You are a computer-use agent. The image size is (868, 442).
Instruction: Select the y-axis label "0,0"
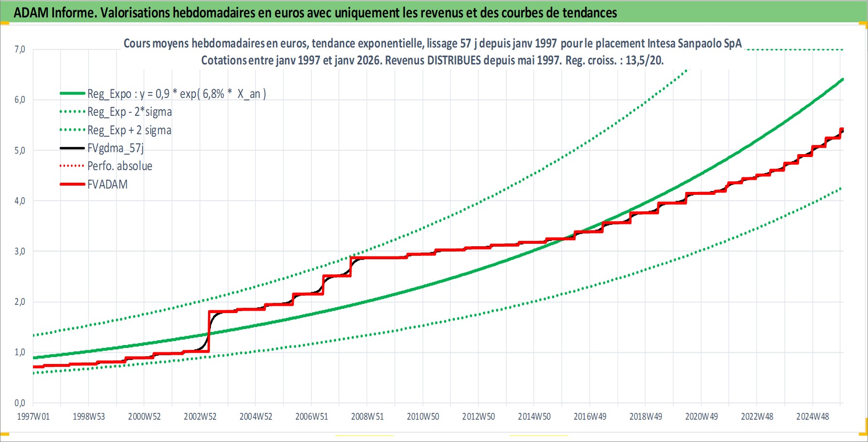(x=20, y=403)
